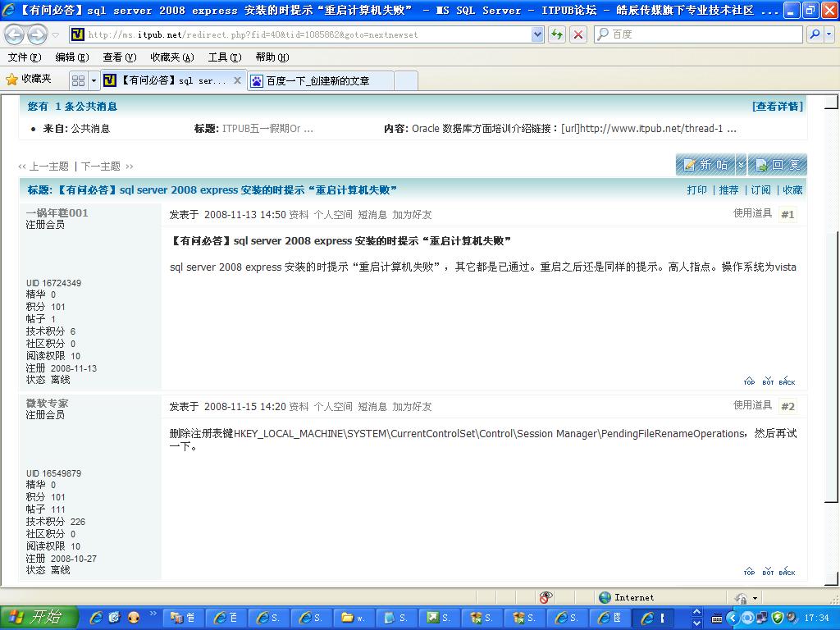The height and width of the screenshot is (630, 840).
Task: Open the 下一主题 next topic link
Action: tap(106, 167)
